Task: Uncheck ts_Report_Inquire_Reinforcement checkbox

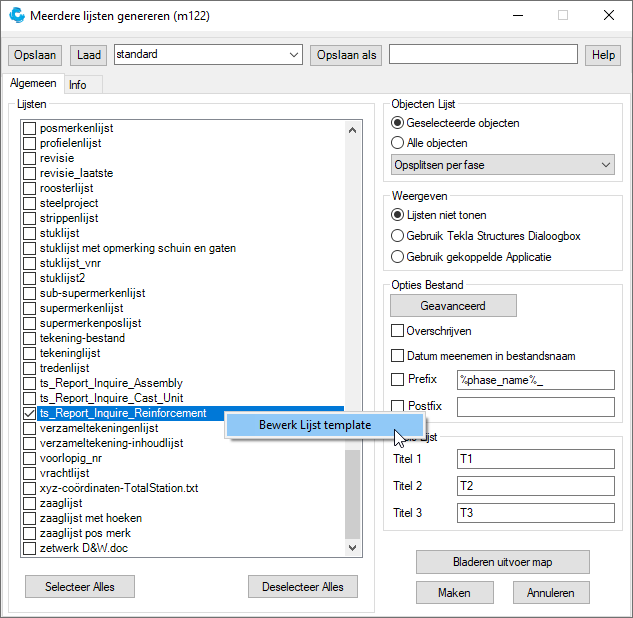Action: click(29, 413)
